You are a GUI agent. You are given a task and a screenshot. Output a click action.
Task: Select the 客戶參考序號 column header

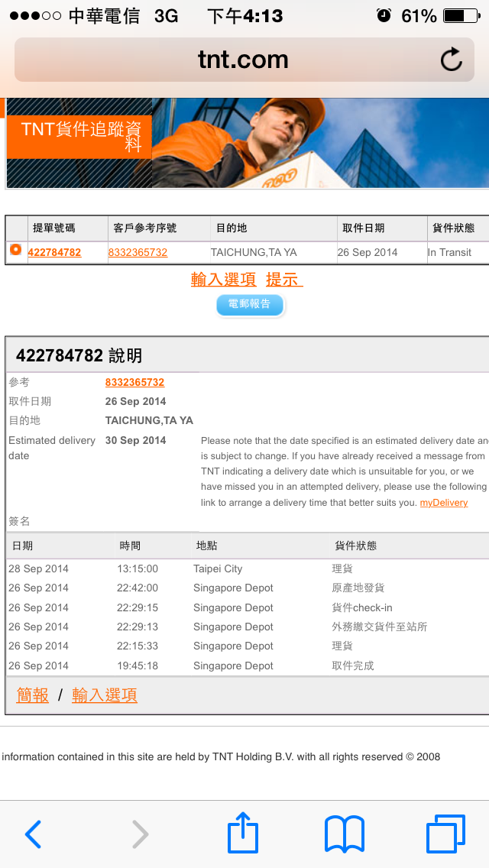click(145, 228)
